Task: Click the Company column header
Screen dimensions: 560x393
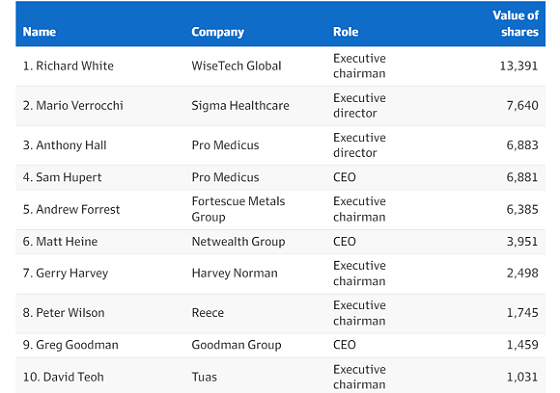Action: 218,32
